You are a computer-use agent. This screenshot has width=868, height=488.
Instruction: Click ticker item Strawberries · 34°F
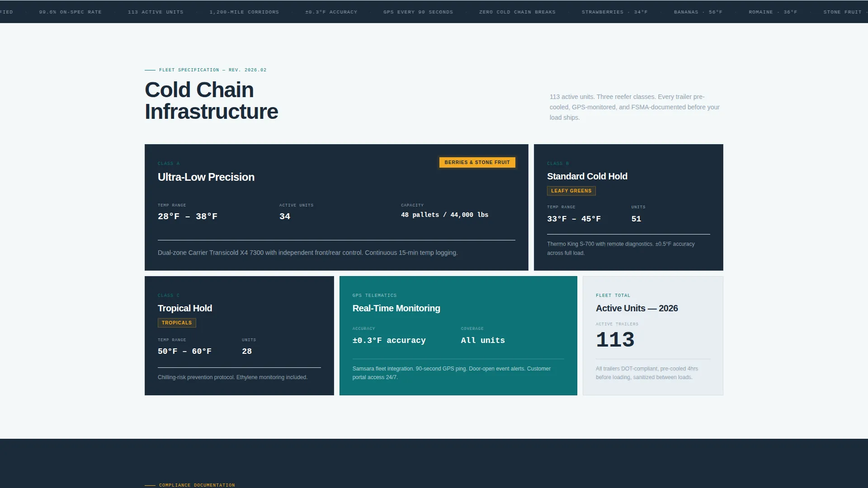pyautogui.click(x=614, y=12)
